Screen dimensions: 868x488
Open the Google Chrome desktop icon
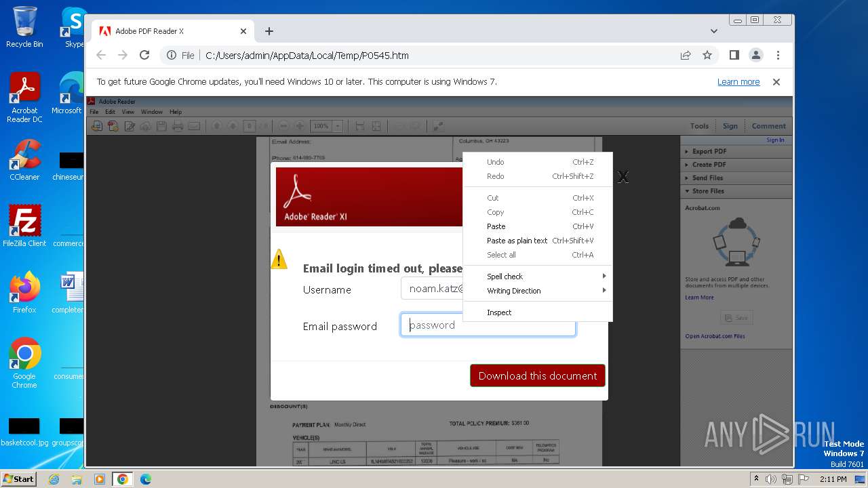[x=24, y=363]
